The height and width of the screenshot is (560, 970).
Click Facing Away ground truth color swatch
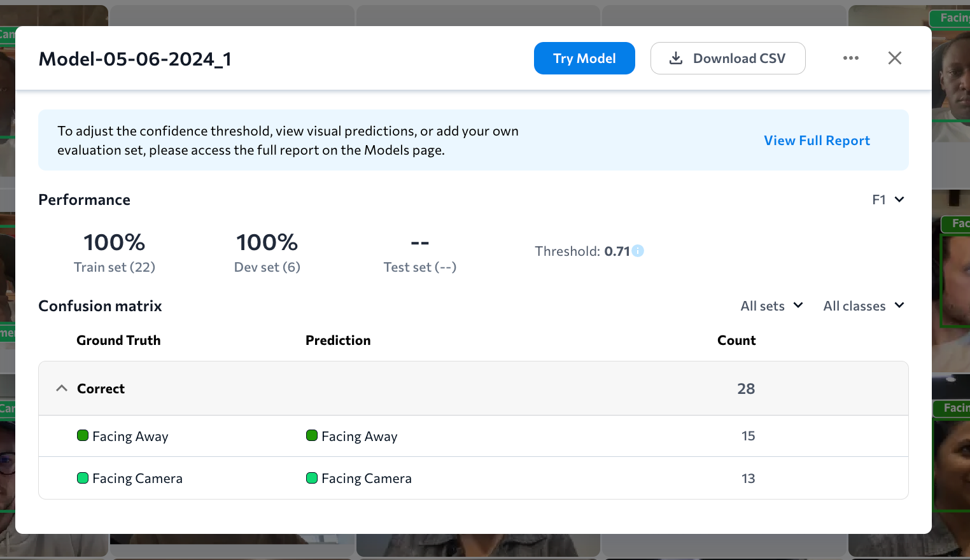(x=83, y=436)
